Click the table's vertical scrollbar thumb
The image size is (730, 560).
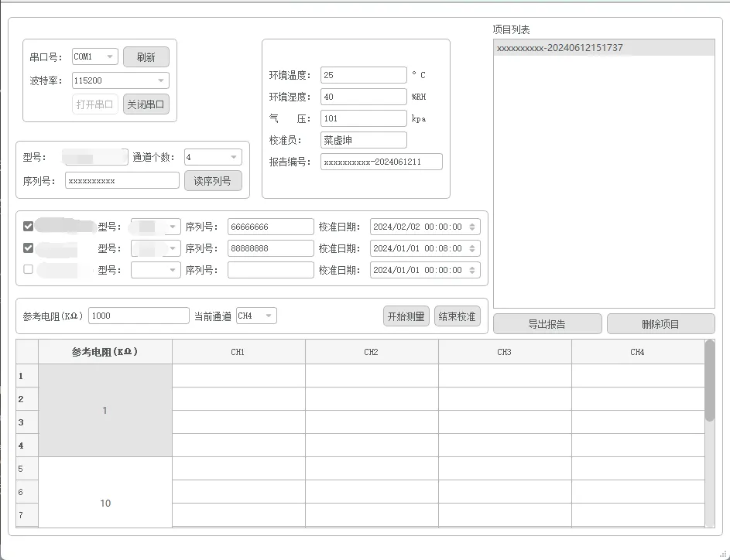(710, 381)
